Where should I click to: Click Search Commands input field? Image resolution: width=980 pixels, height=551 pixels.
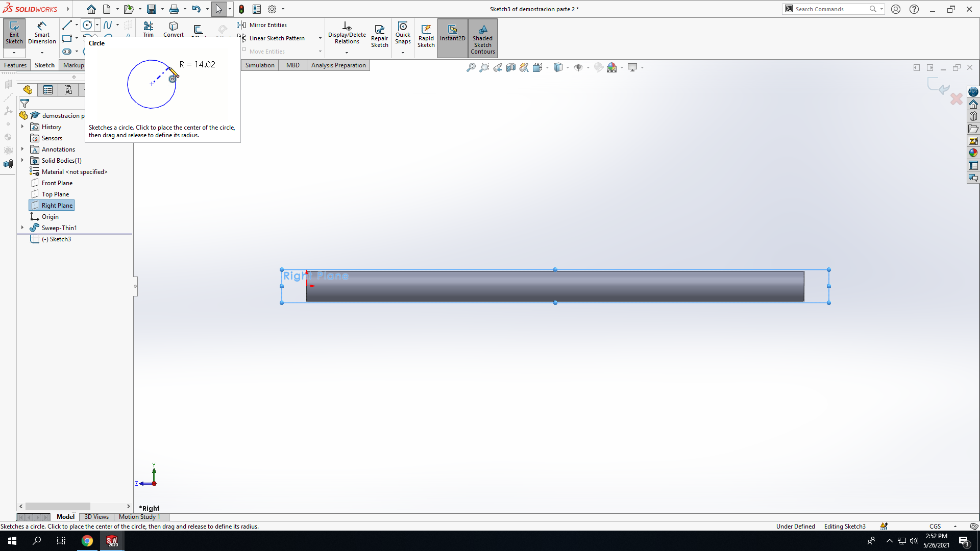pos(829,9)
